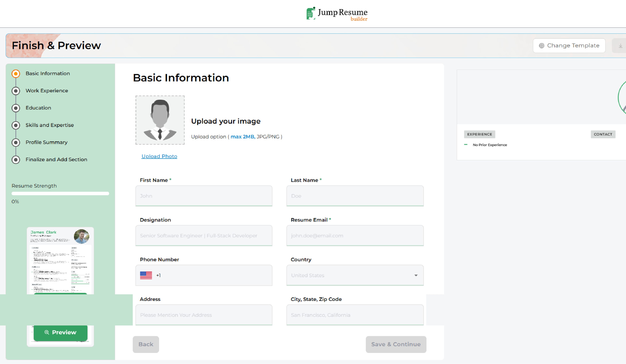Focus the First Name input field
The image size is (626, 364).
point(204,196)
